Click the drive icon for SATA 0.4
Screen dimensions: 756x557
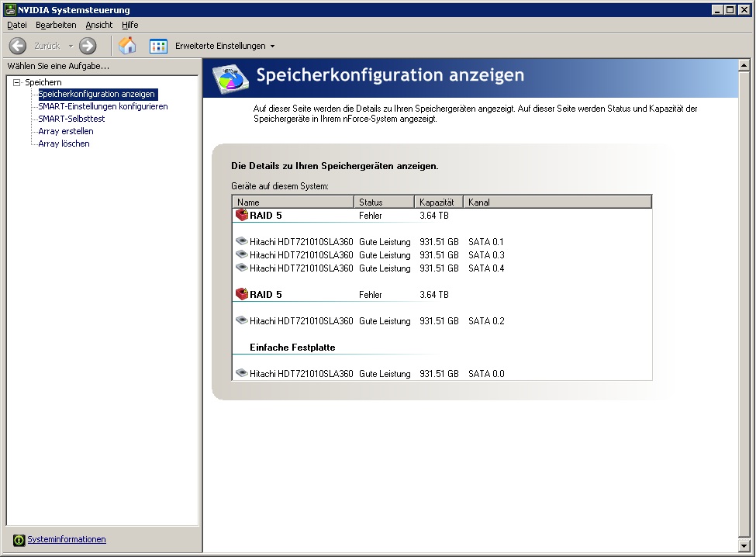(x=242, y=267)
